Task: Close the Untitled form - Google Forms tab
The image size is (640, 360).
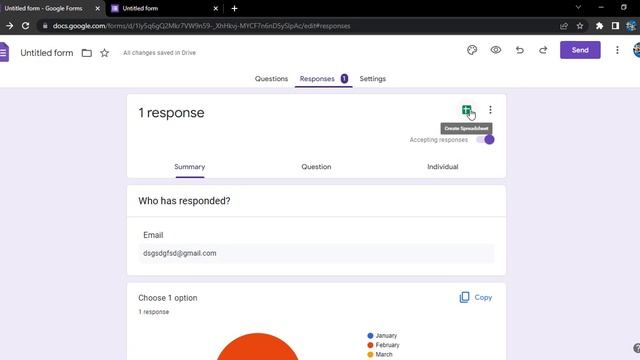Action: (98, 8)
